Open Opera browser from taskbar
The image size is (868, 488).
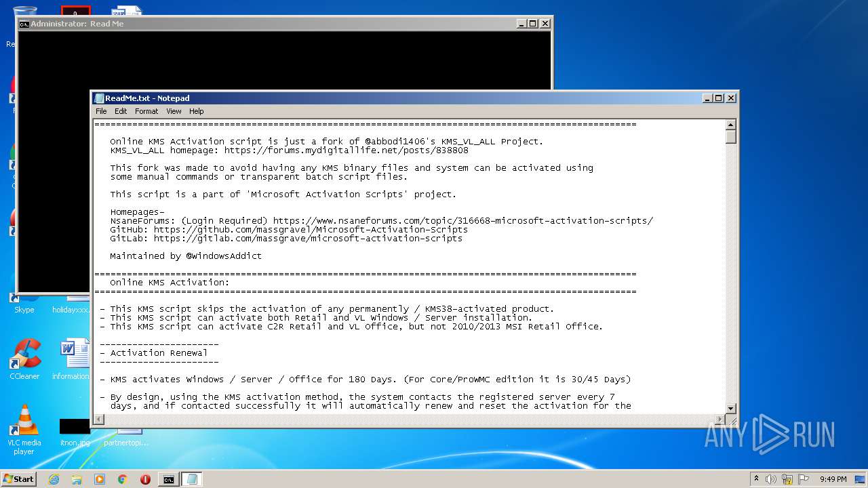click(145, 479)
